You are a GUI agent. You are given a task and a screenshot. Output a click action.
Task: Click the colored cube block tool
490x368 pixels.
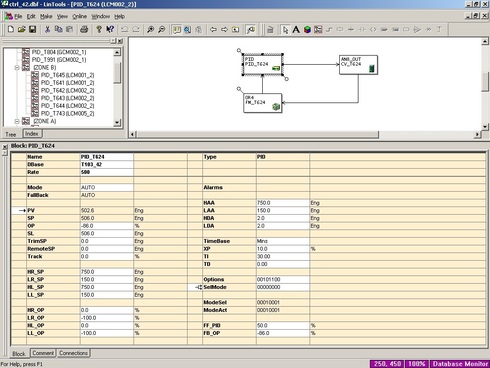[x=307, y=29]
